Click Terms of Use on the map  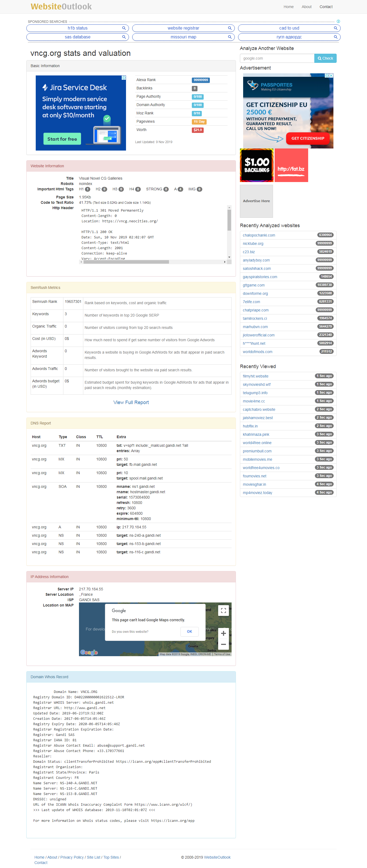click(x=222, y=654)
